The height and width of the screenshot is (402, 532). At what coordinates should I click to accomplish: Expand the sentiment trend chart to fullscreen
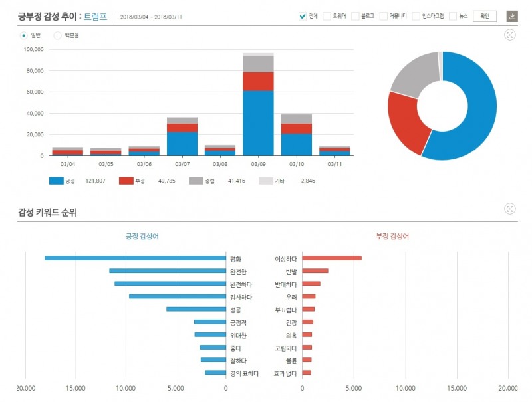pyautogui.click(x=511, y=35)
